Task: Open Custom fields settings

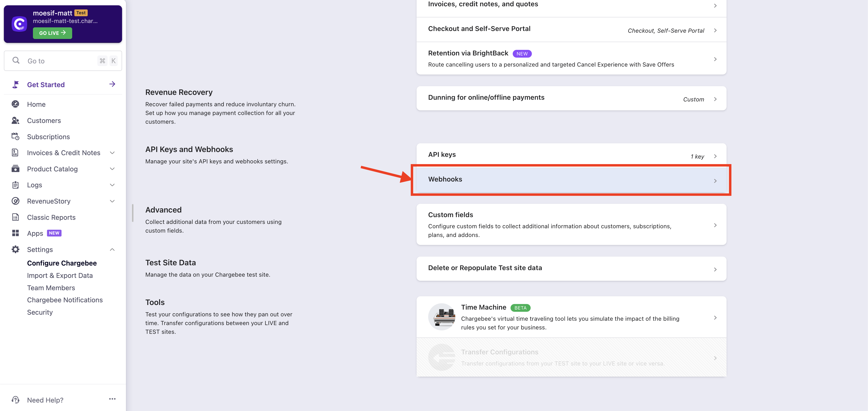Action: point(571,224)
